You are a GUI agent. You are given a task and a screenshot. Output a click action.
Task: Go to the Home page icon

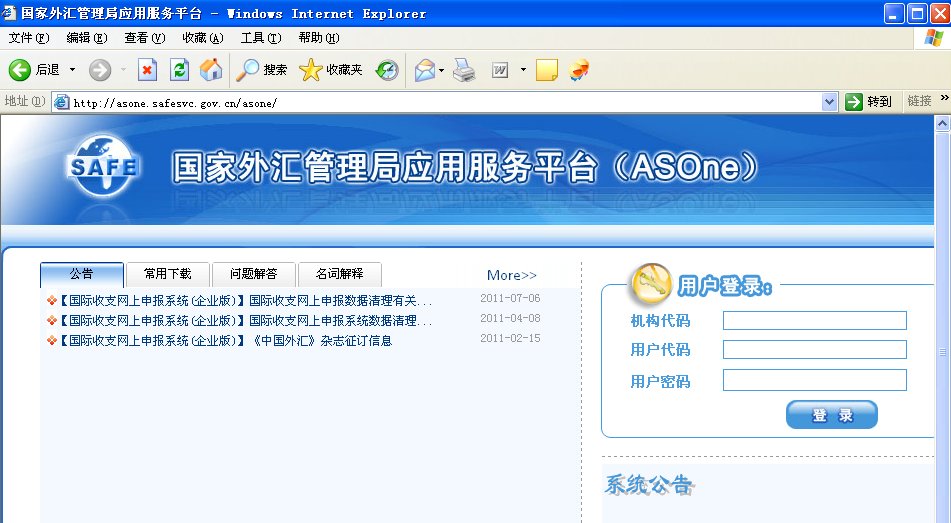pos(210,70)
